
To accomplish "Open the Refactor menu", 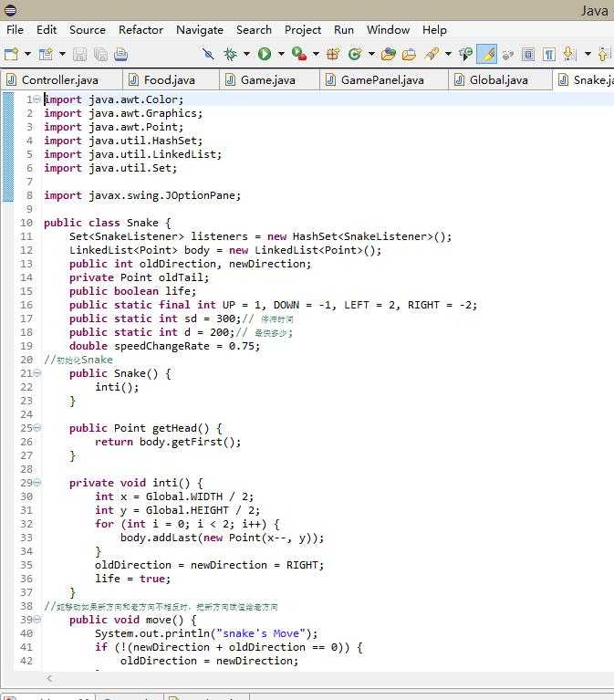I will pos(141,30).
